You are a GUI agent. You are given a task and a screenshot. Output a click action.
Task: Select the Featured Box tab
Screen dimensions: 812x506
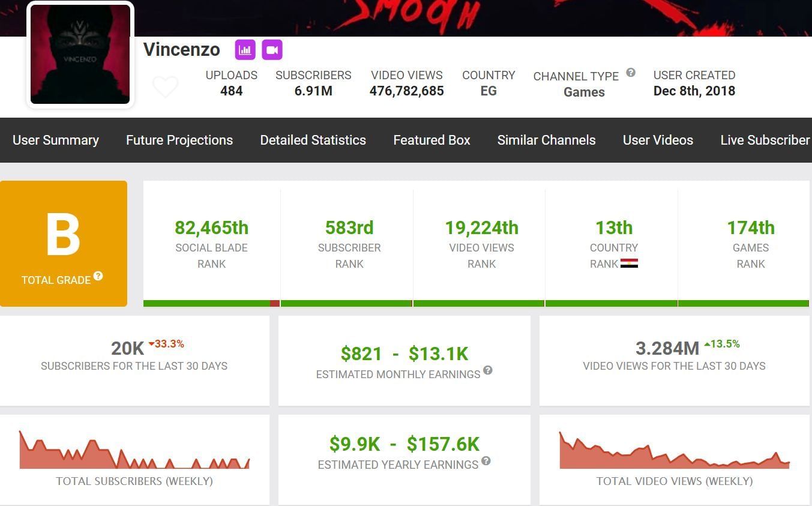click(432, 140)
